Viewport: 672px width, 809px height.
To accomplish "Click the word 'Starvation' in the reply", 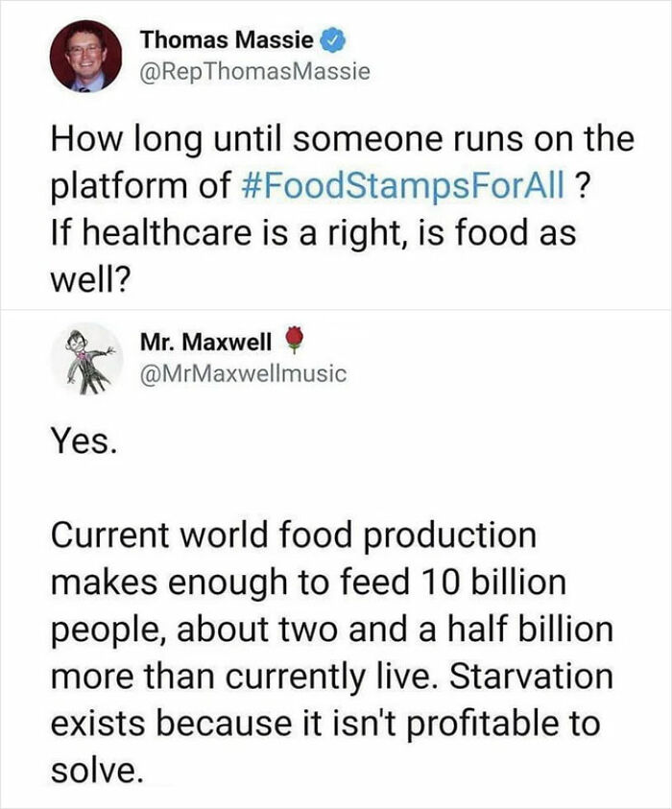I will [531, 677].
